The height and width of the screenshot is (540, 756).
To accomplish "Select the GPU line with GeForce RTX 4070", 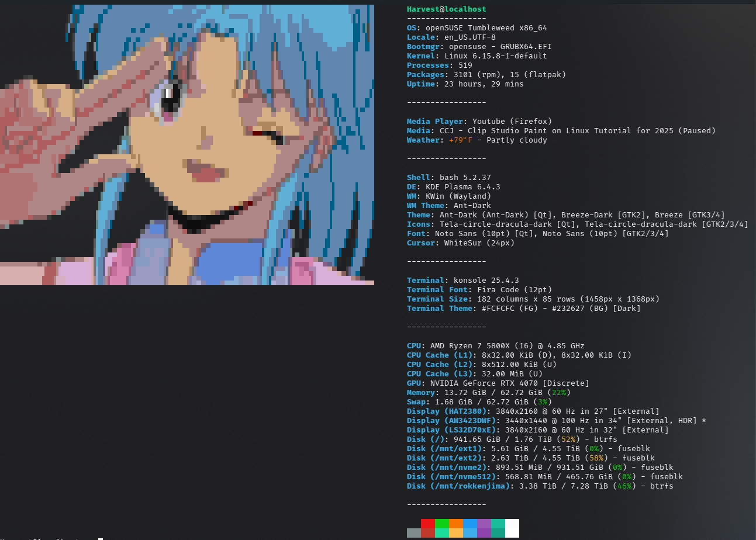I will (x=498, y=383).
